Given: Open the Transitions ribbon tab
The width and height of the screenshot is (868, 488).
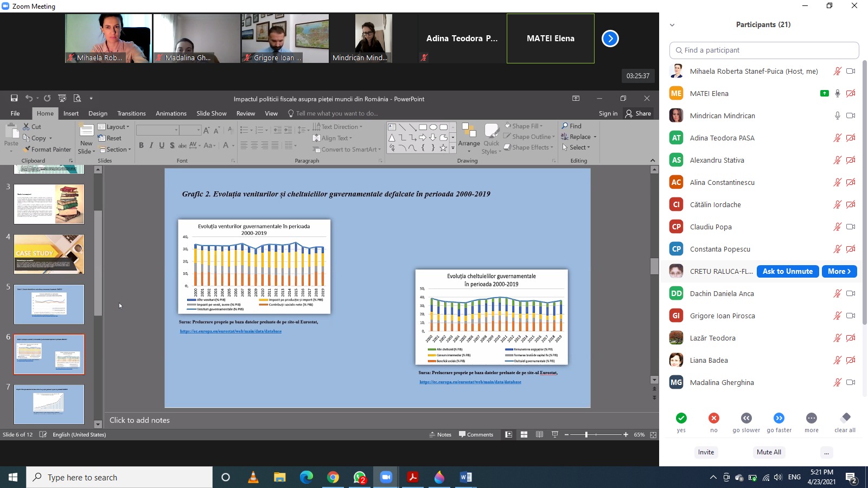Looking at the screenshot, I should pyautogui.click(x=131, y=113).
